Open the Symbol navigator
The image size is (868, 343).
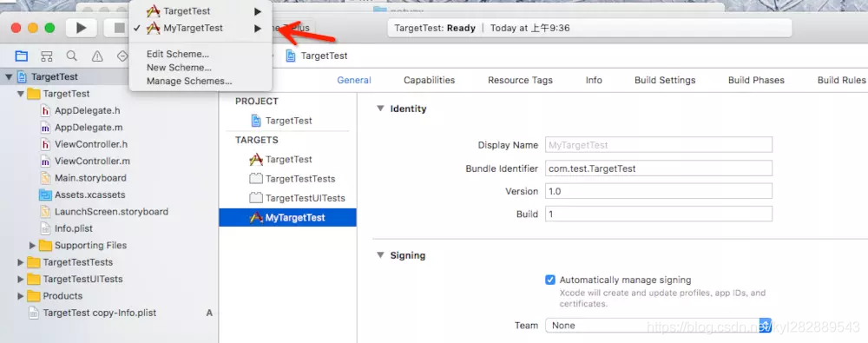(x=47, y=56)
